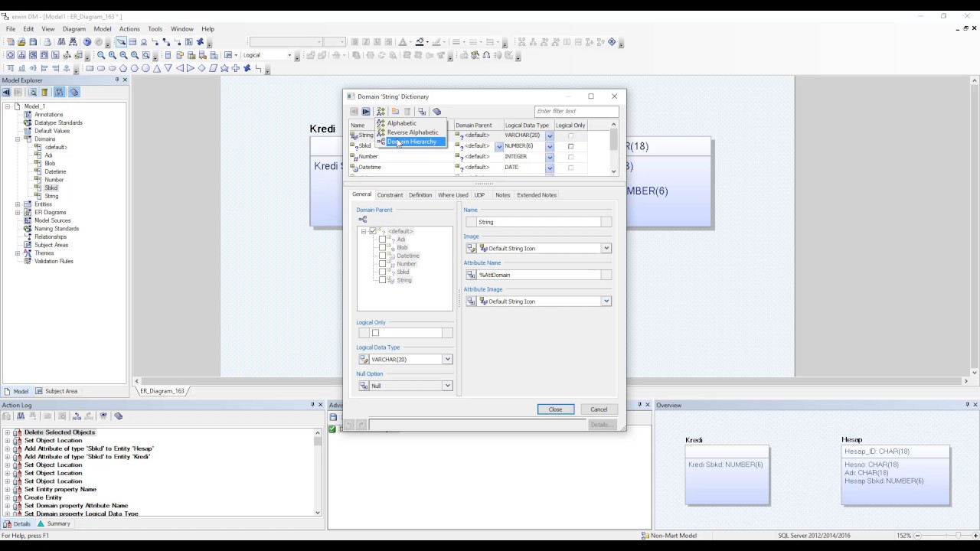The height and width of the screenshot is (551, 980).
Task: Toggle Logical Only checkbox for String row
Action: pyautogui.click(x=570, y=135)
